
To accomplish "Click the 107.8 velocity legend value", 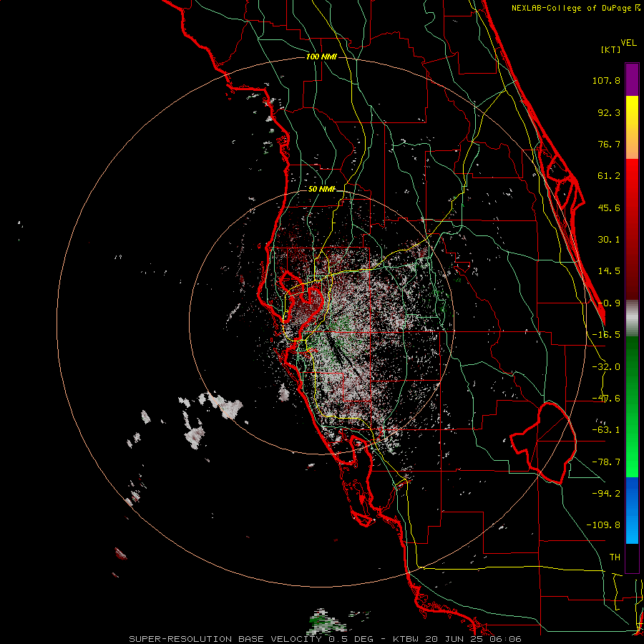I will pyautogui.click(x=606, y=80).
